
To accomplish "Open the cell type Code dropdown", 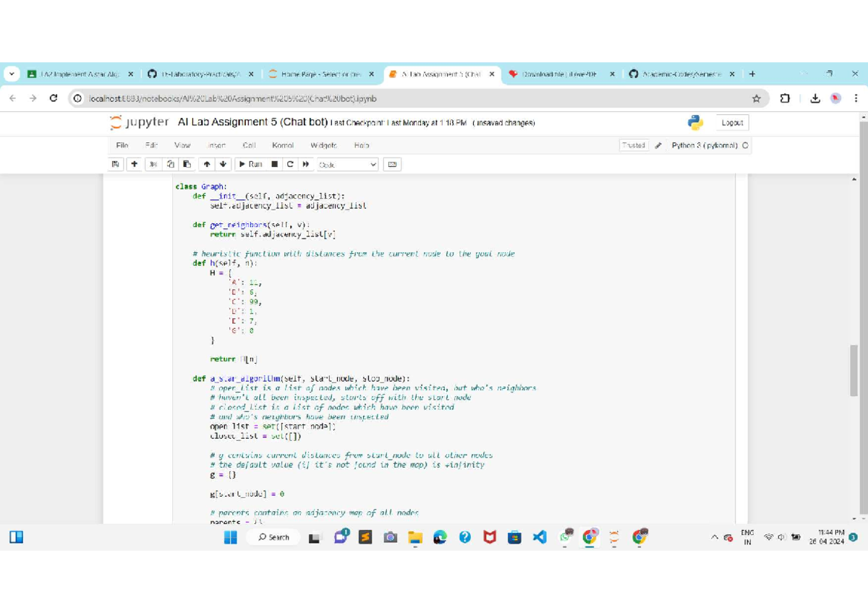I will pos(347,164).
